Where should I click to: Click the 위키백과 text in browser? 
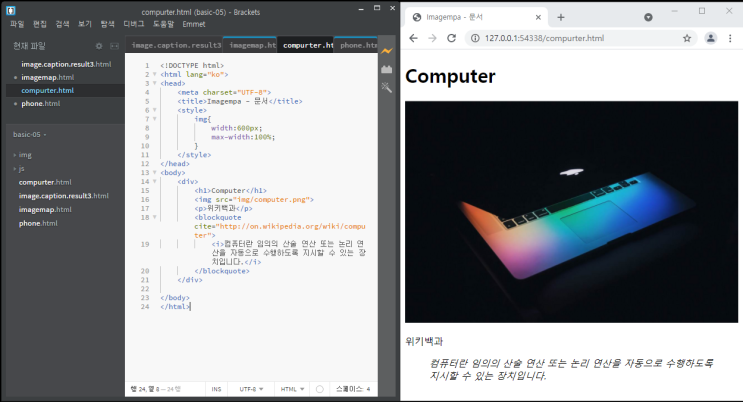click(424, 341)
